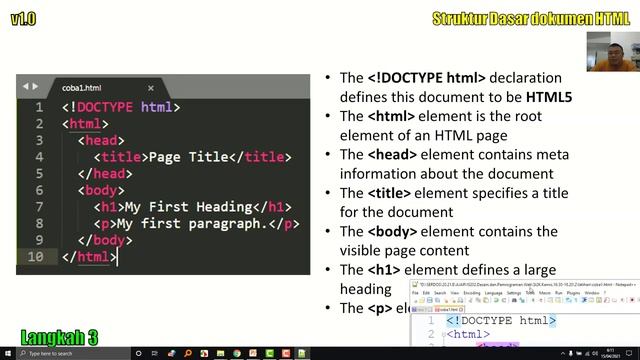
Task: Click the left tab-navigation arrow in slide editor
Action: coord(26,86)
